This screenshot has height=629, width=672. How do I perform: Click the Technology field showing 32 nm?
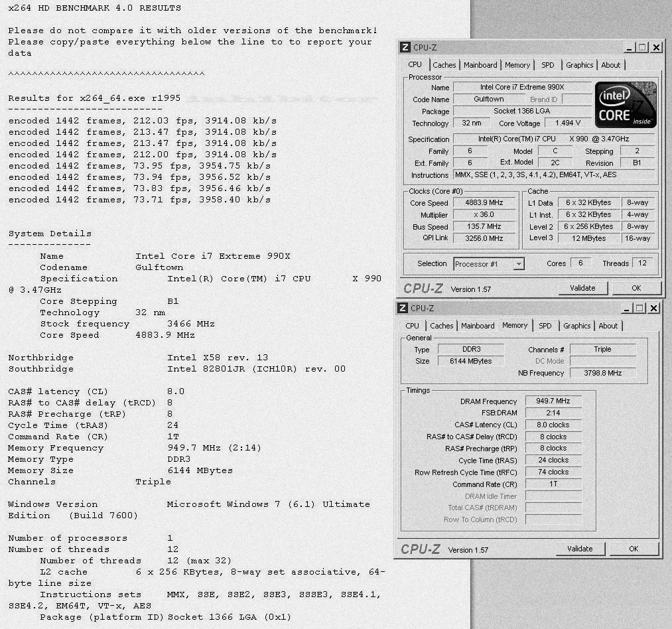click(472, 123)
